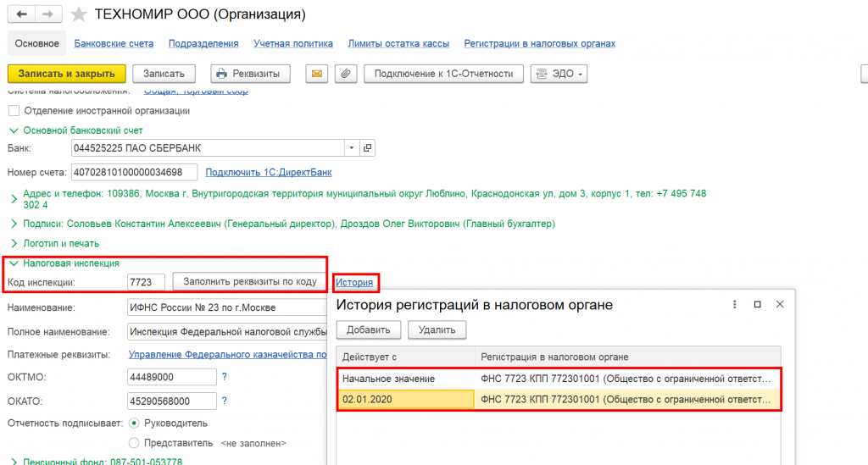This screenshot has height=465, width=868.
Task: Click the ОКАТО input field
Action: tap(171, 401)
